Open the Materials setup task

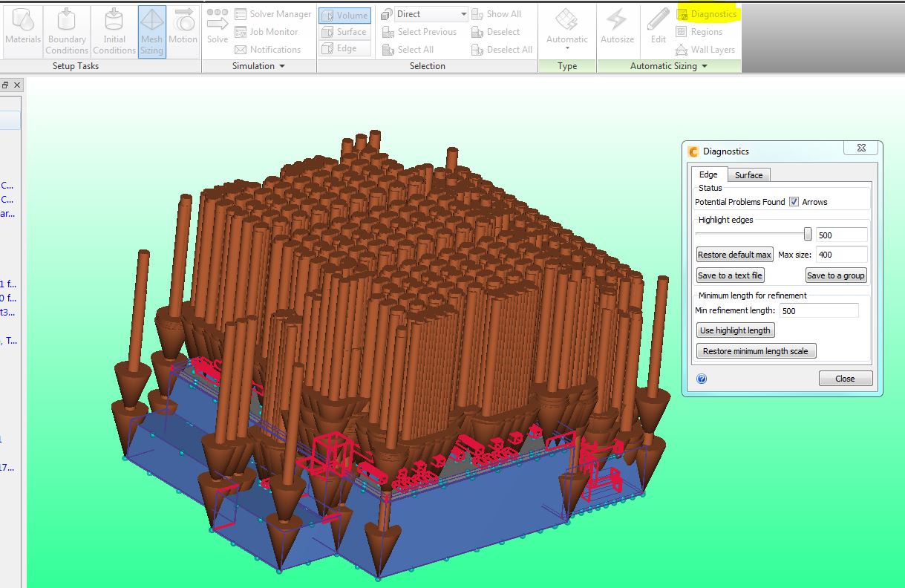23,30
